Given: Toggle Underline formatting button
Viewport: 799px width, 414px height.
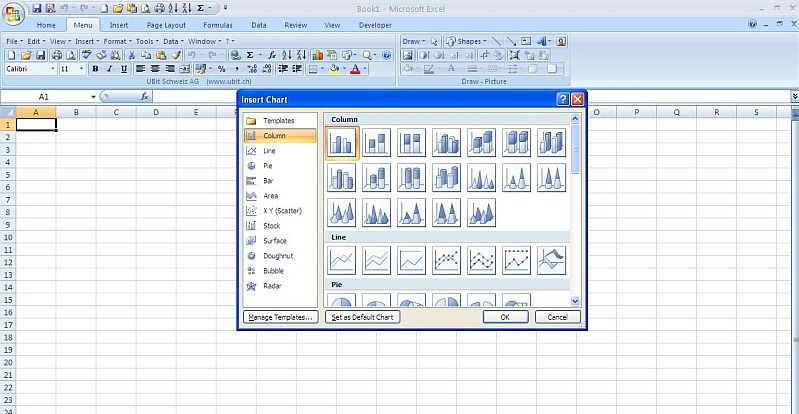Looking at the screenshot, I should (124, 69).
